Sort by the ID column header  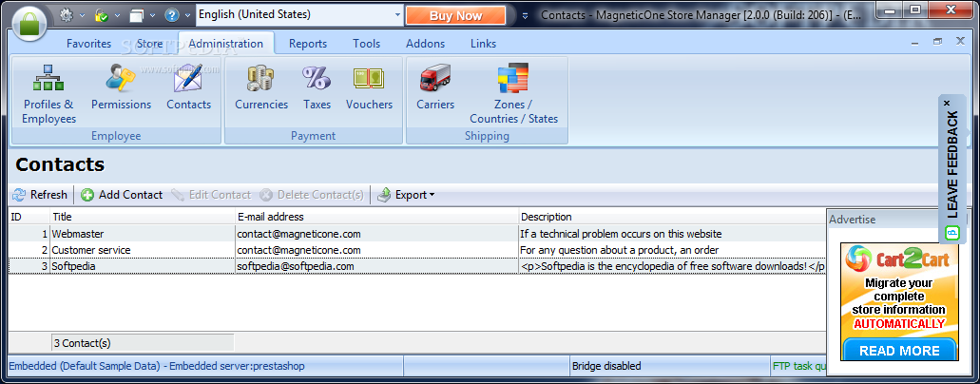pos(29,217)
